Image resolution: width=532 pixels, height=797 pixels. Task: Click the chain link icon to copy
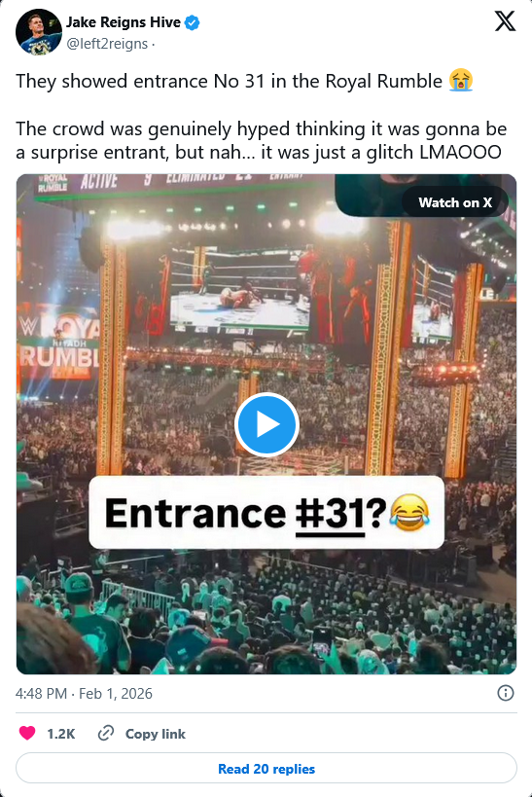tap(105, 733)
